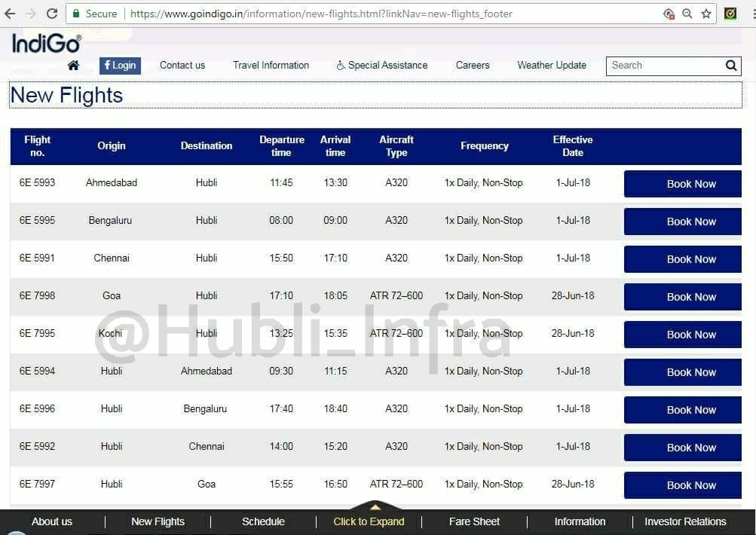Book flight 6E 5995 Bengaluru to Hubli

pos(683,222)
